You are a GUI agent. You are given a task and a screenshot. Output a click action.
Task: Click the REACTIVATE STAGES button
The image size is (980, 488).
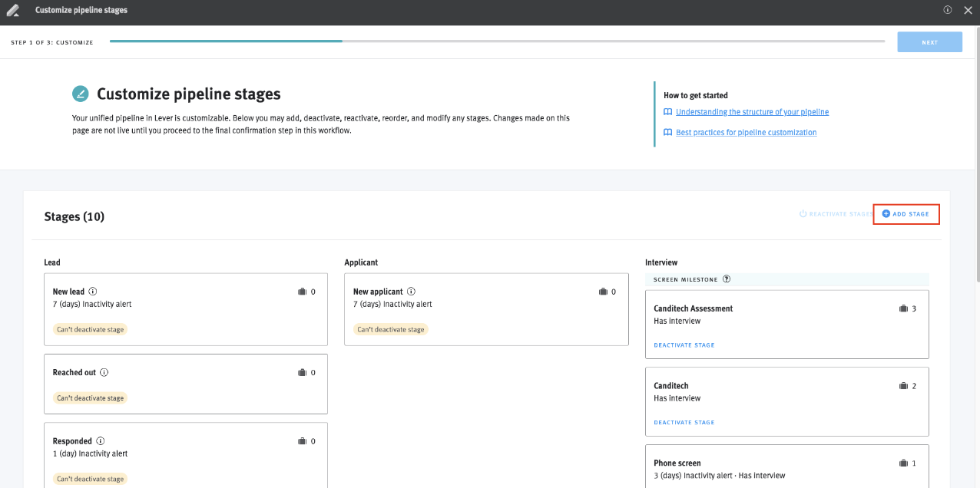[x=836, y=214]
